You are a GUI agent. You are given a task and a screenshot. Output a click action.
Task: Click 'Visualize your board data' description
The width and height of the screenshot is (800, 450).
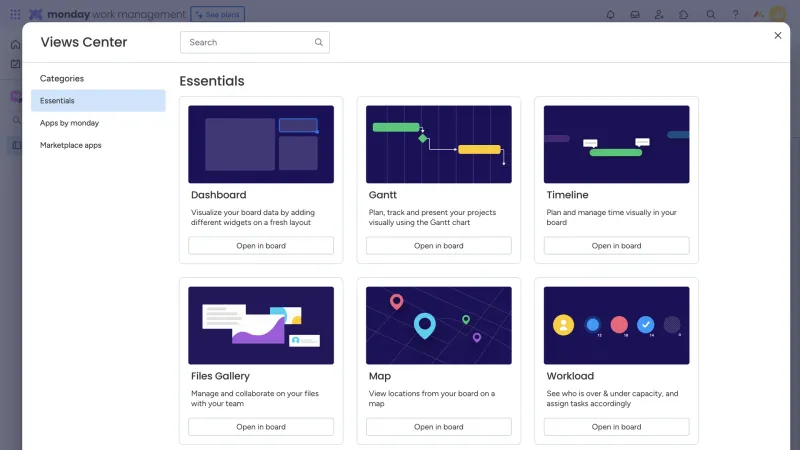[x=253, y=217]
